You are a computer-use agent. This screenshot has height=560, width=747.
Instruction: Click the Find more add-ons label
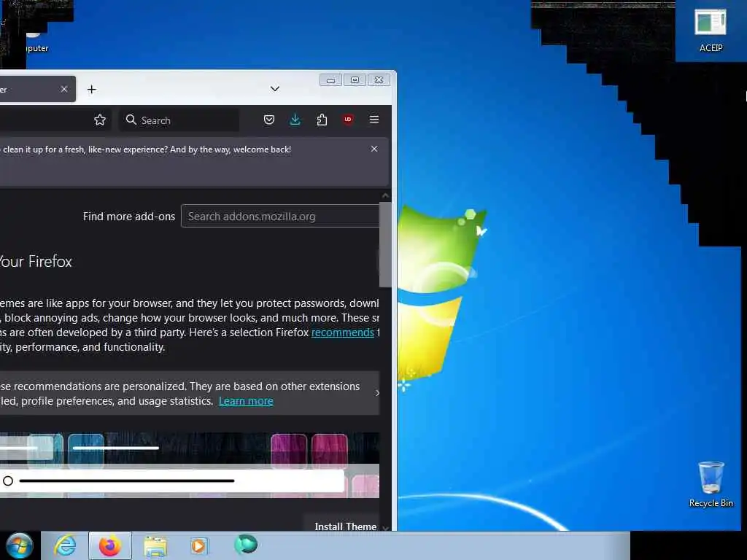(129, 216)
